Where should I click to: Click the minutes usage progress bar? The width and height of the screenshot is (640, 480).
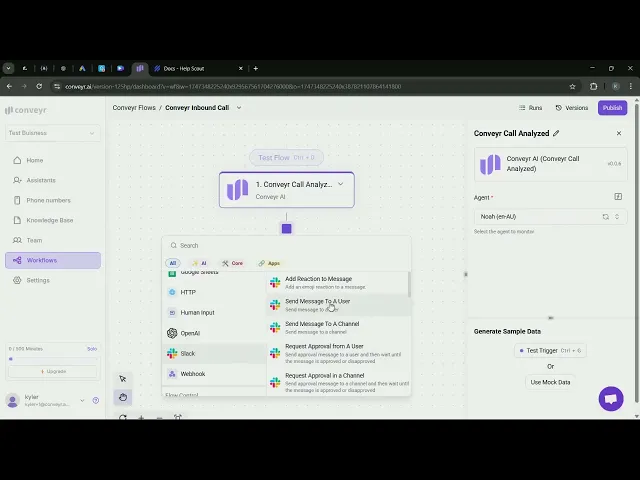point(53,359)
